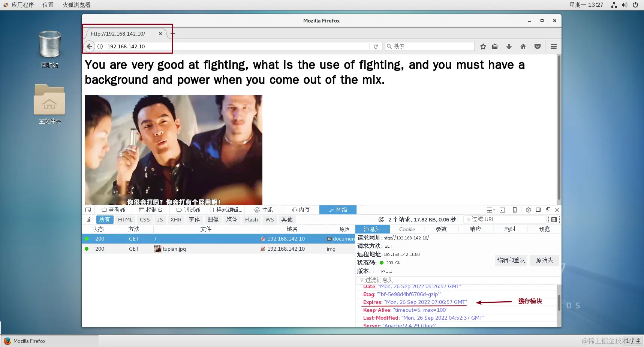Click the 原始头 (Raw Headers) button
Screen dimensions: 644x347
click(x=544, y=260)
